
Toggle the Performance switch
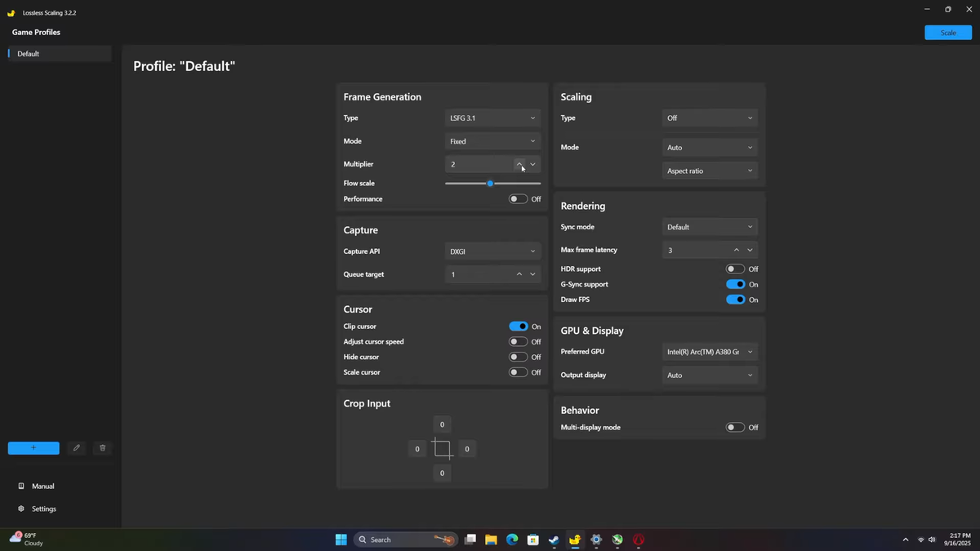pos(518,199)
